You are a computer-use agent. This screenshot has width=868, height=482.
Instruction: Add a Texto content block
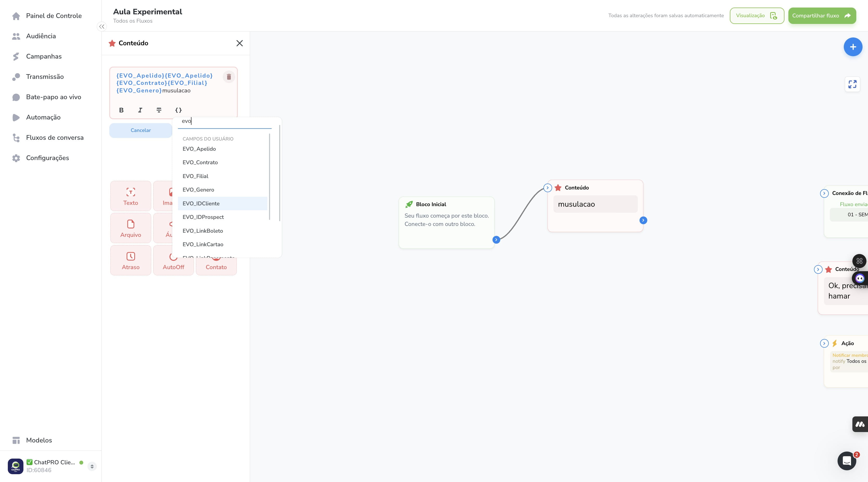[131, 196]
